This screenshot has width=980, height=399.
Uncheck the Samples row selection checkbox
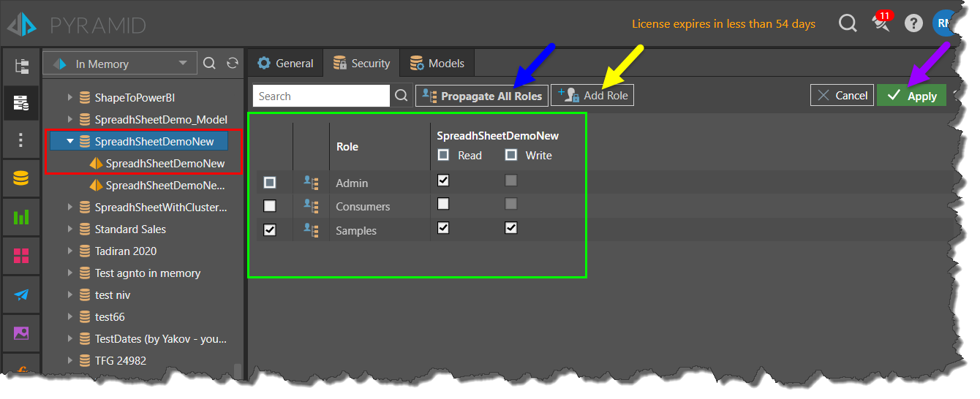click(x=270, y=229)
